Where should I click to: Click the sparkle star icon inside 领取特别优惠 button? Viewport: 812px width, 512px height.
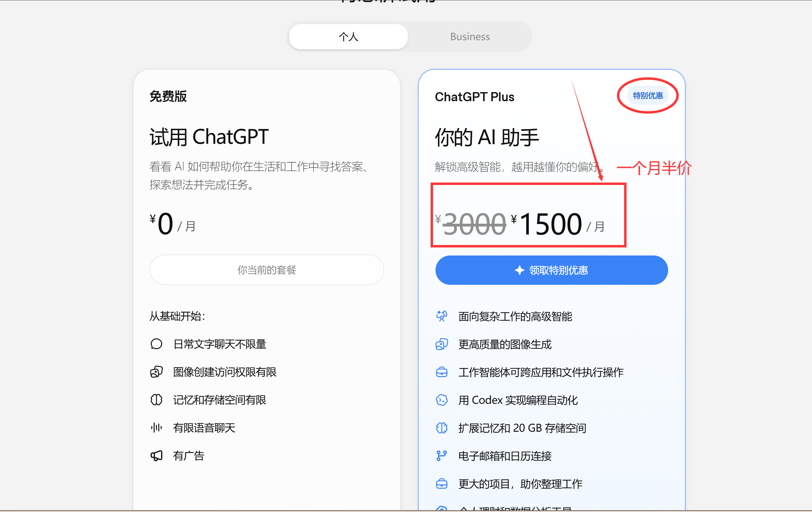520,270
